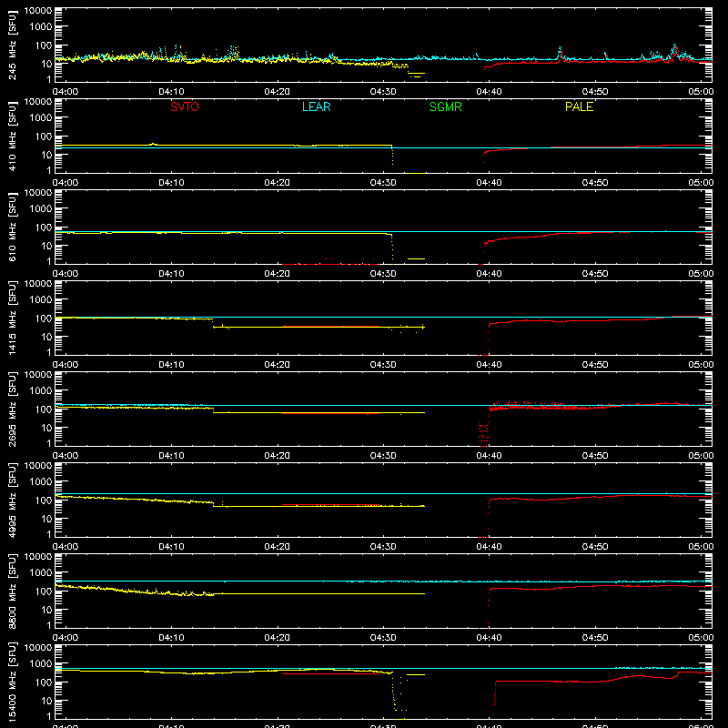Click the 15400 MHz [SFU] axis label
Viewport: 728px width, 728px height.
13,682
